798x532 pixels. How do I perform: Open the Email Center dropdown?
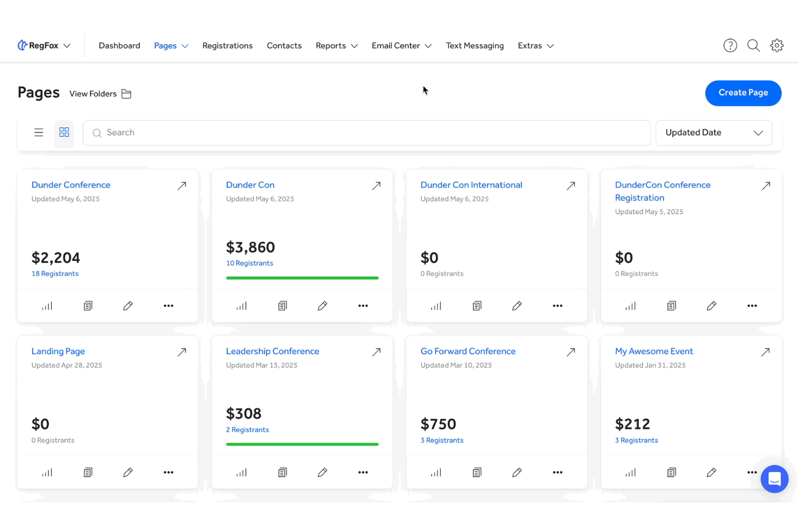401,45
